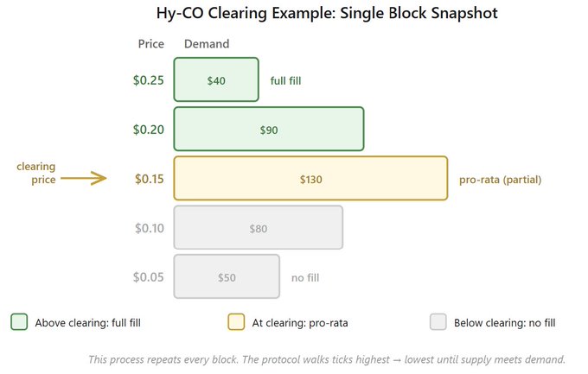This screenshot has width=588, height=374.
Task: Click the $0.15 clearing price tick
Action: pos(148,179)
